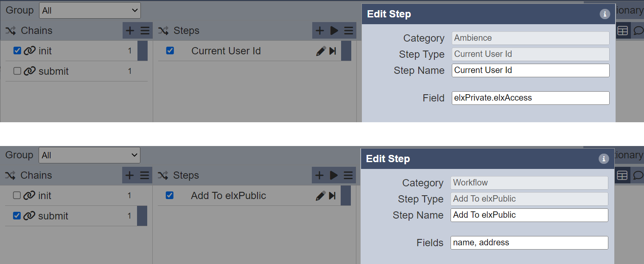644x264 pixels.
Task: Open the Group dropdown above the checked init chain
Action: 90,10
